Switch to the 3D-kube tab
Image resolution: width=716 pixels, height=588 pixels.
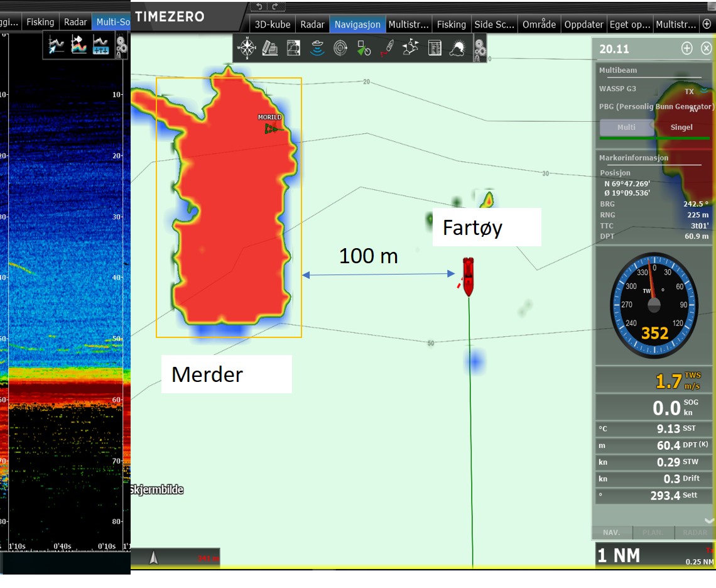[271, 24]
